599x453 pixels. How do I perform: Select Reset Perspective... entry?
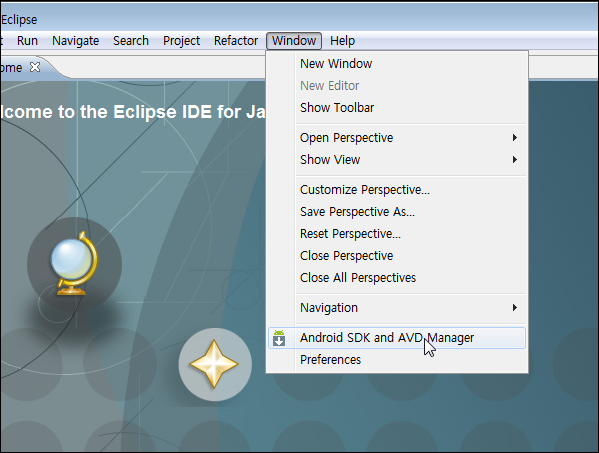pyautogui.click(x=397, y=234)
